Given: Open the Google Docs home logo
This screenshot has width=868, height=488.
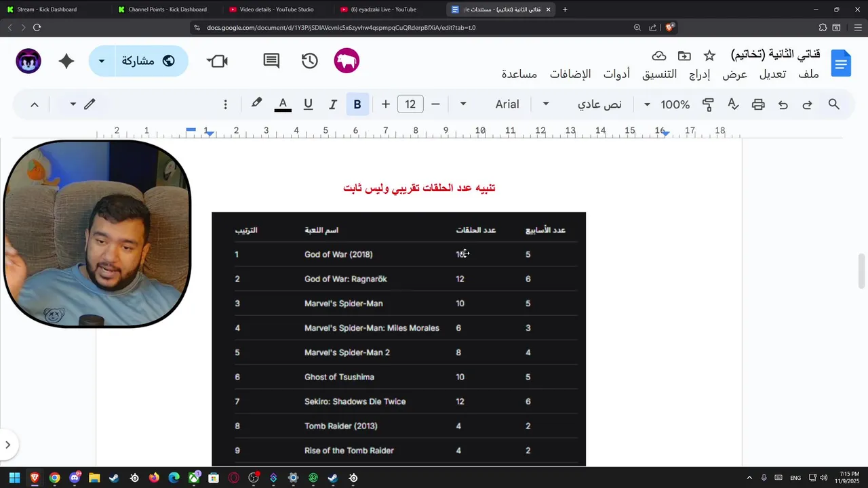Looking at the screenshot, I should (x=841, y=64).
